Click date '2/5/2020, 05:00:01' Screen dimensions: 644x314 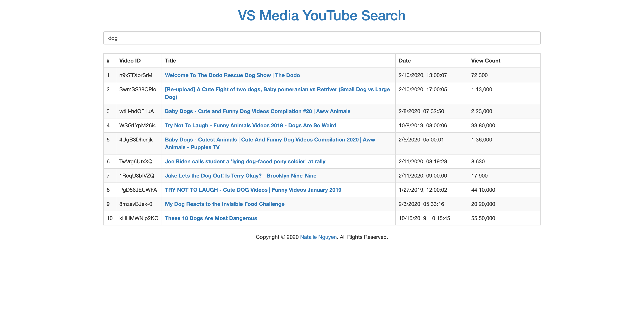(x=421, y=140)
